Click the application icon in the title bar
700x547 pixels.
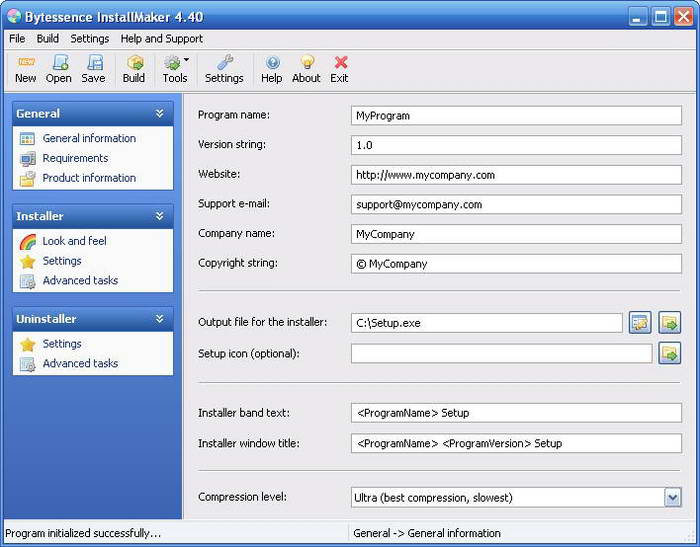point(14,17)
